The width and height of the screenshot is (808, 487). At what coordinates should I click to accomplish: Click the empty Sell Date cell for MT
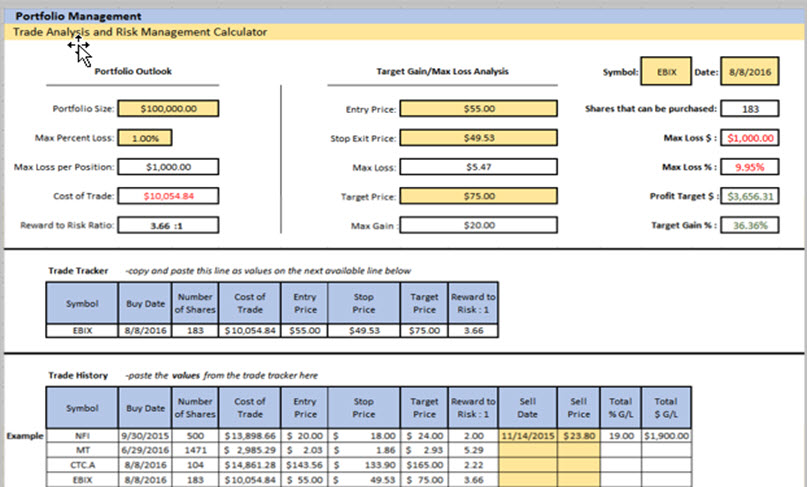point(528,450)
